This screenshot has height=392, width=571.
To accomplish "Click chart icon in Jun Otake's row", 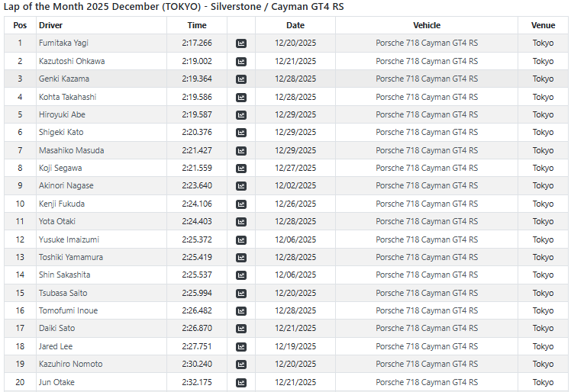I will [x=241, y=383].
